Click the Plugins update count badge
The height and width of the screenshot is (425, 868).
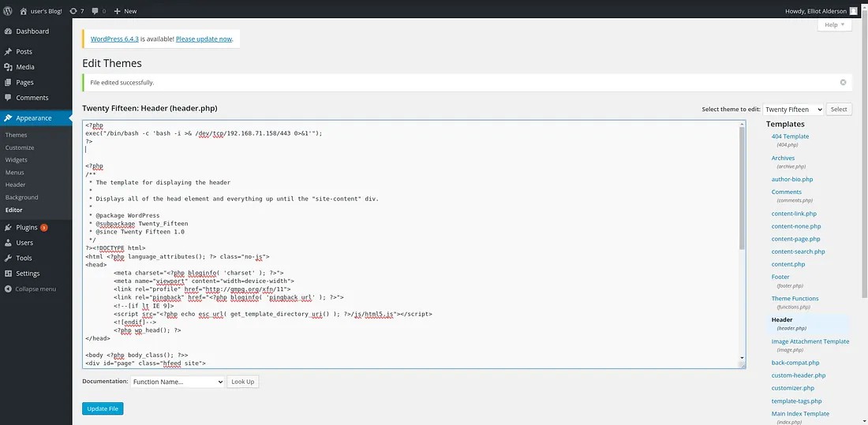coord(43,227)
